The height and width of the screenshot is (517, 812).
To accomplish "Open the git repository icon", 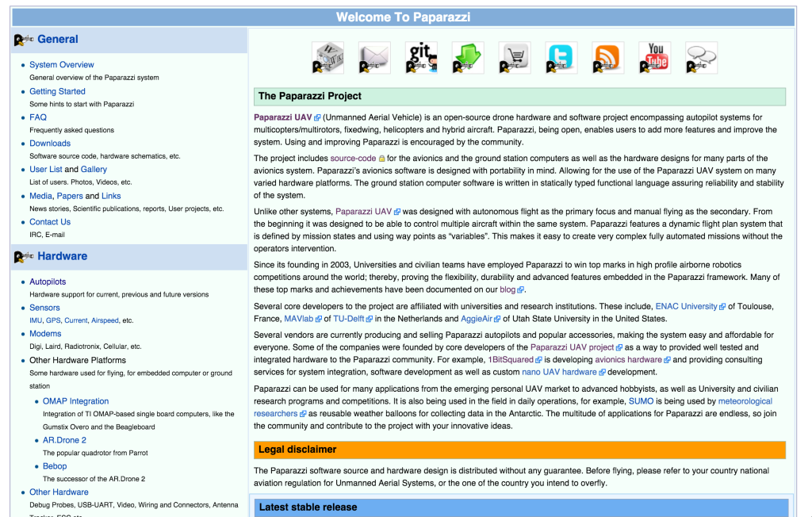I will coord(421,58).
